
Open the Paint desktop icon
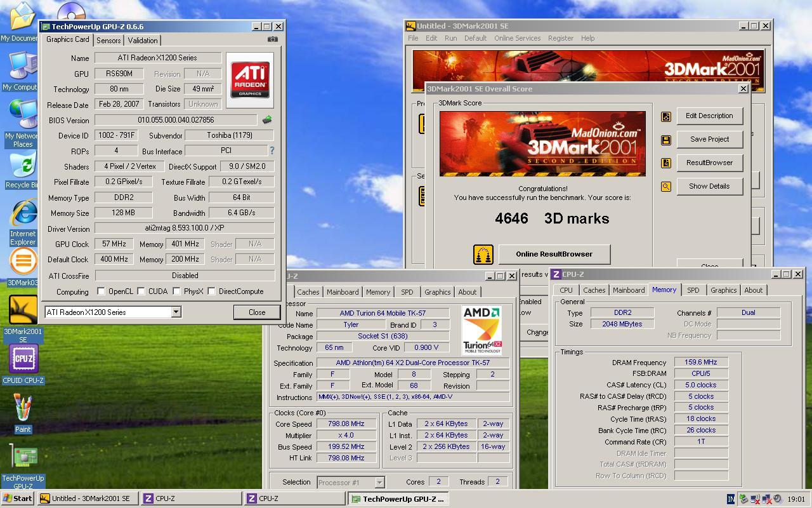coord(23,413)
